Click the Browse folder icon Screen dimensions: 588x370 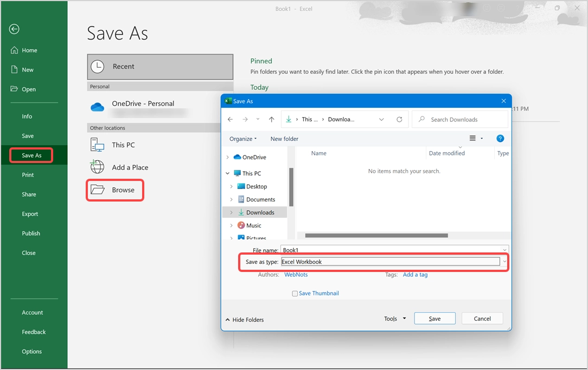[97, 190]
